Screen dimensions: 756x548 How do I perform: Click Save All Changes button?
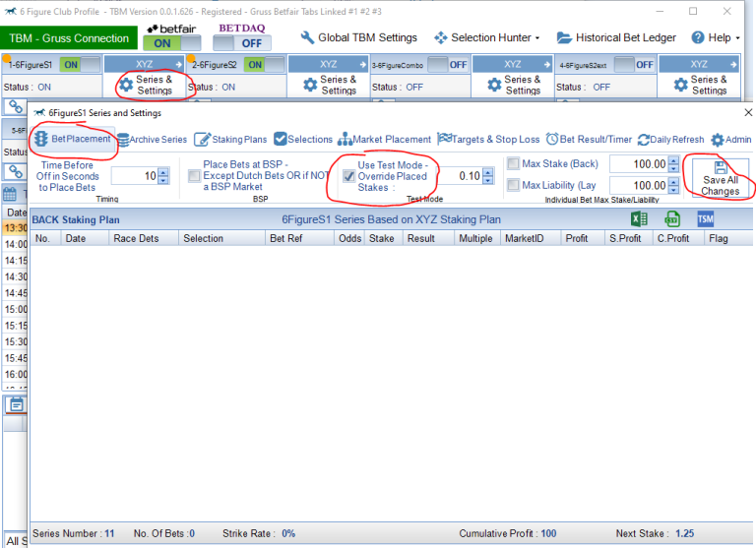720,178
